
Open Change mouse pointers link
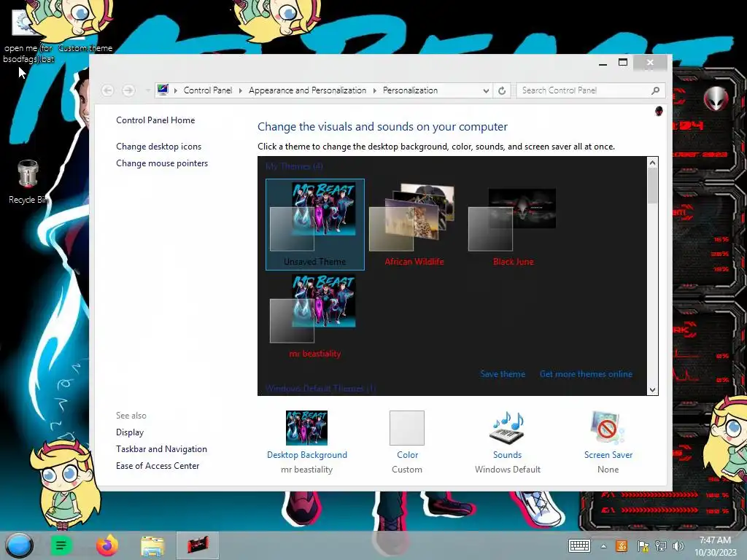(162, 163)
